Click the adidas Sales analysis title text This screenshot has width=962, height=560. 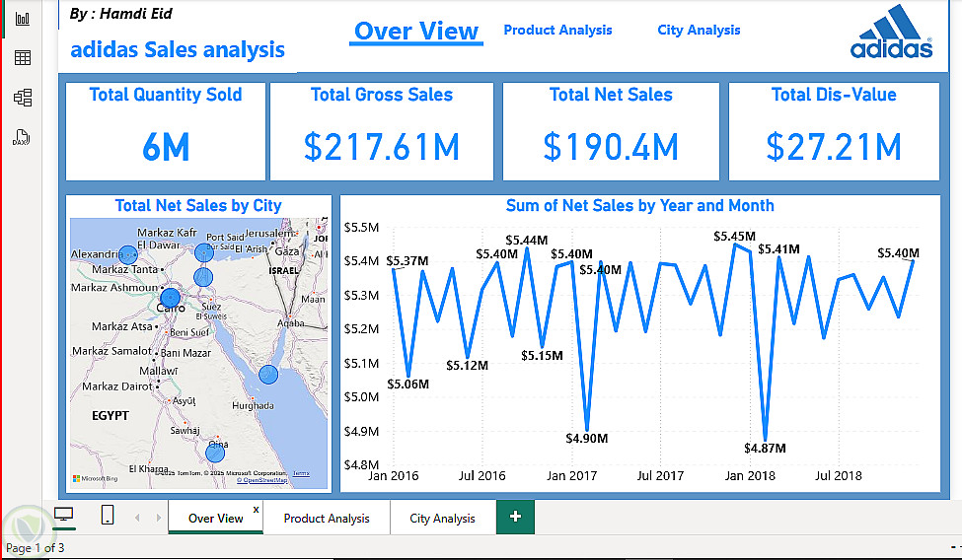pyautogui.click(x=178, y=49)
